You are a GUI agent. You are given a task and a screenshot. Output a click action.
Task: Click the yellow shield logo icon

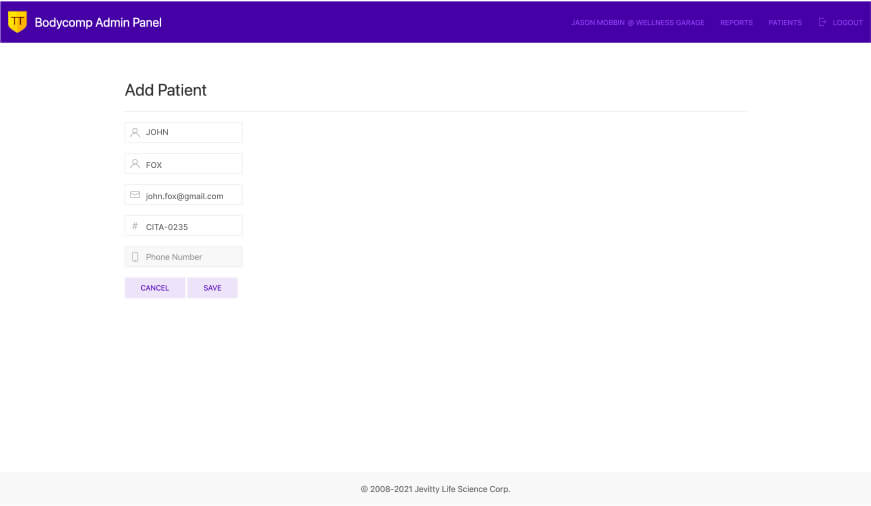(x=17, y=21)
